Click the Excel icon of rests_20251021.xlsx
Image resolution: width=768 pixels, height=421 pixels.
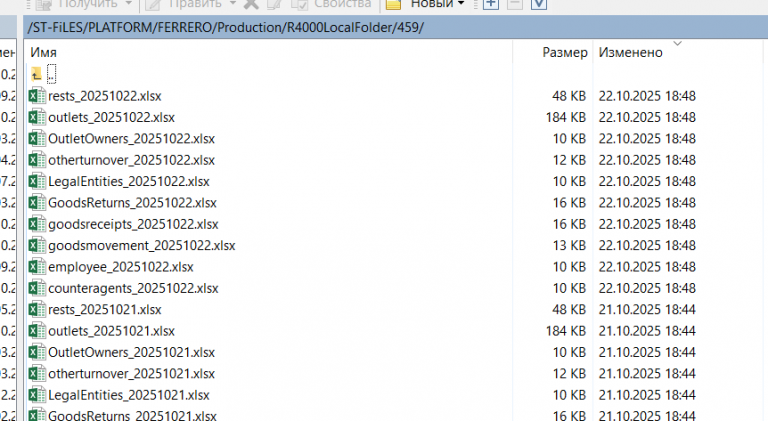click(x=37, y=309)
